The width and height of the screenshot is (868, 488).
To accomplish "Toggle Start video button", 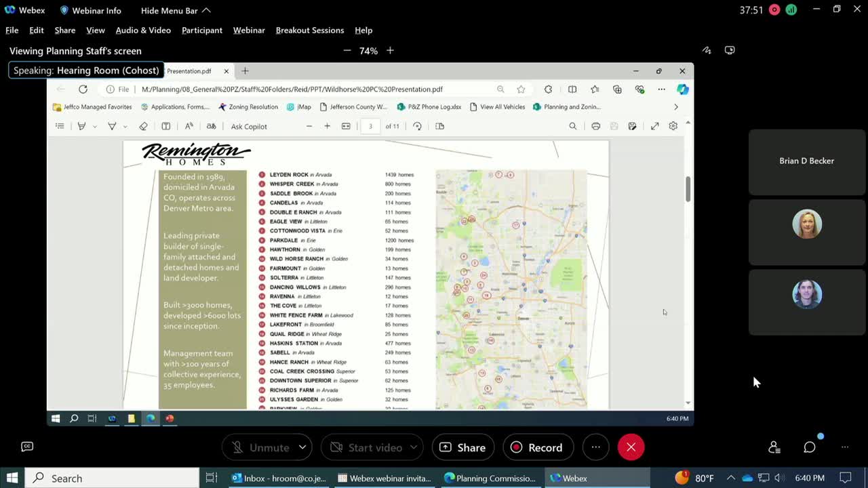I will coord(366,447).
